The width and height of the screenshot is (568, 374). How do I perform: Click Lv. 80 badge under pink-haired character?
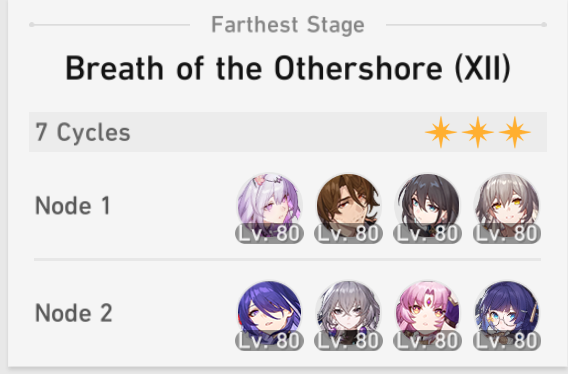pos(427,341)
